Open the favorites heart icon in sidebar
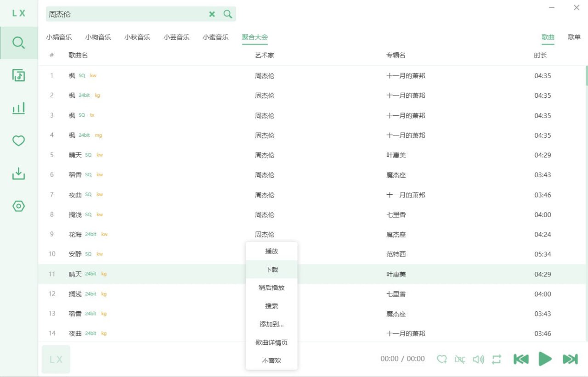 (x=18, y=141)
